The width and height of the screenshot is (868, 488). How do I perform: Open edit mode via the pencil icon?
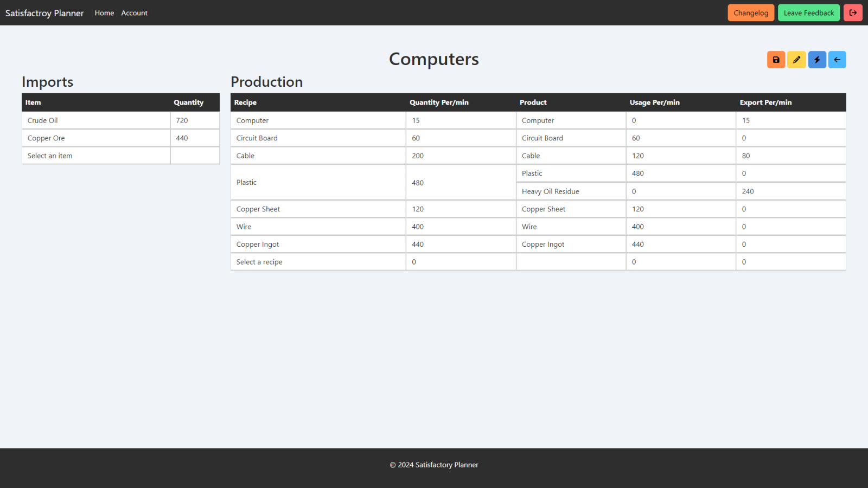click(796, 60)
